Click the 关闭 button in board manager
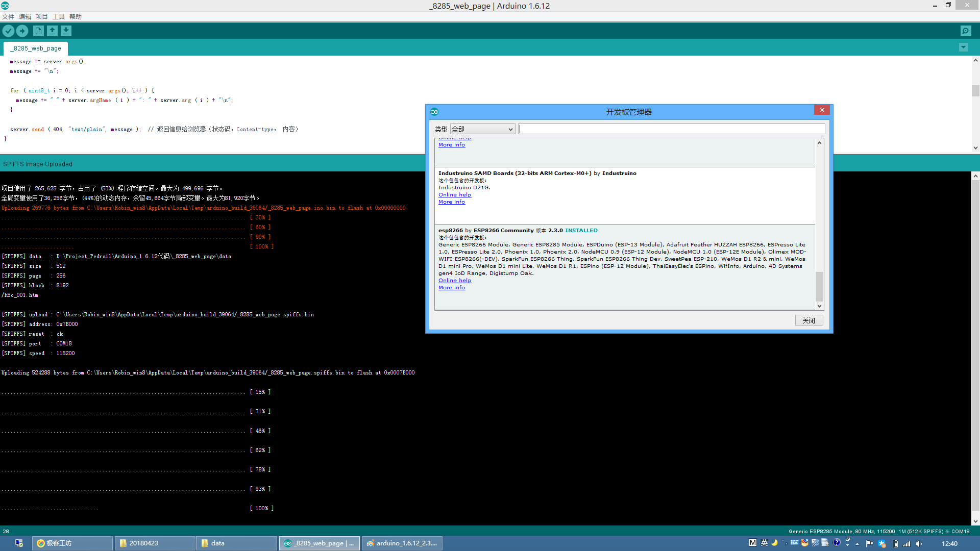The height and width of the screenshot is (551, 980). pos(808,320)
